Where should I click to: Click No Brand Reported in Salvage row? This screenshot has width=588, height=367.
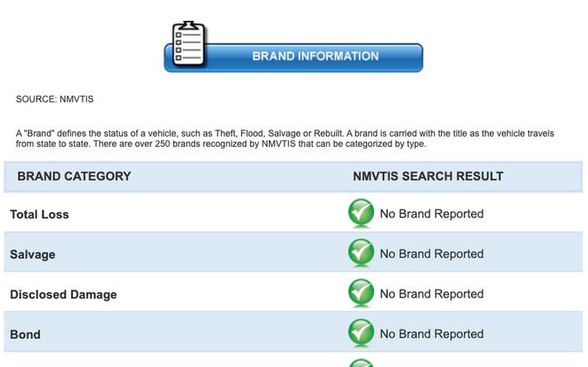tap(431, 254)
